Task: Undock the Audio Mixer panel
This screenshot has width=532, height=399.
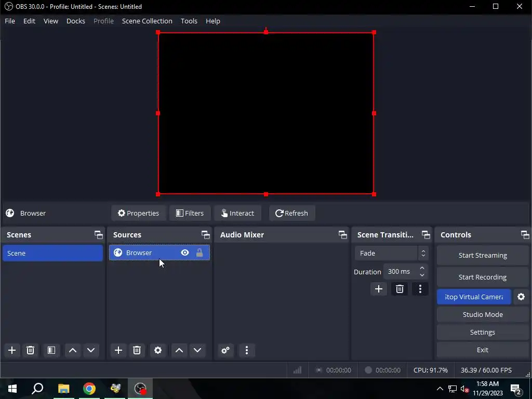Action: [x=343, y=235]
